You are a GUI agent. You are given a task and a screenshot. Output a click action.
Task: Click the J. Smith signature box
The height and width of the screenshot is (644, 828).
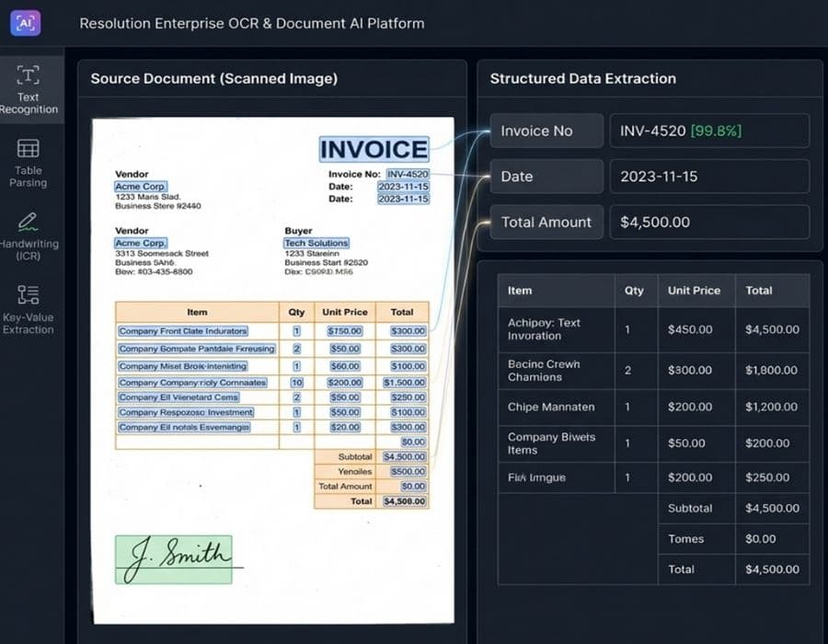coord(174,559)
